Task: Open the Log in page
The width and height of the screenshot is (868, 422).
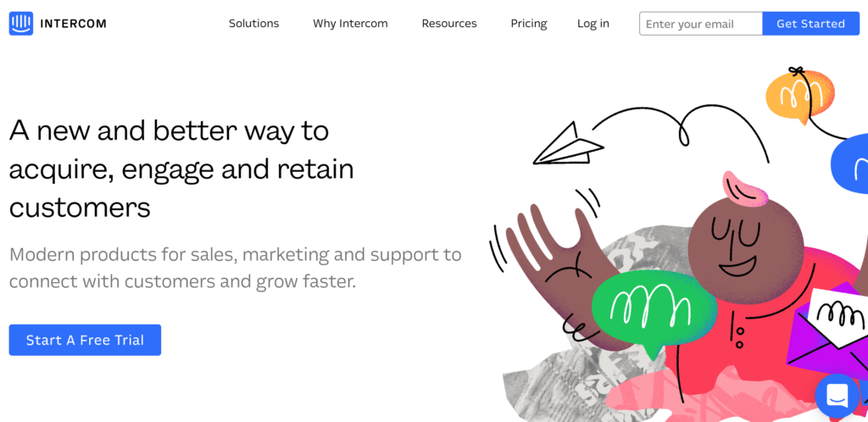Action: tap(593, 24)
